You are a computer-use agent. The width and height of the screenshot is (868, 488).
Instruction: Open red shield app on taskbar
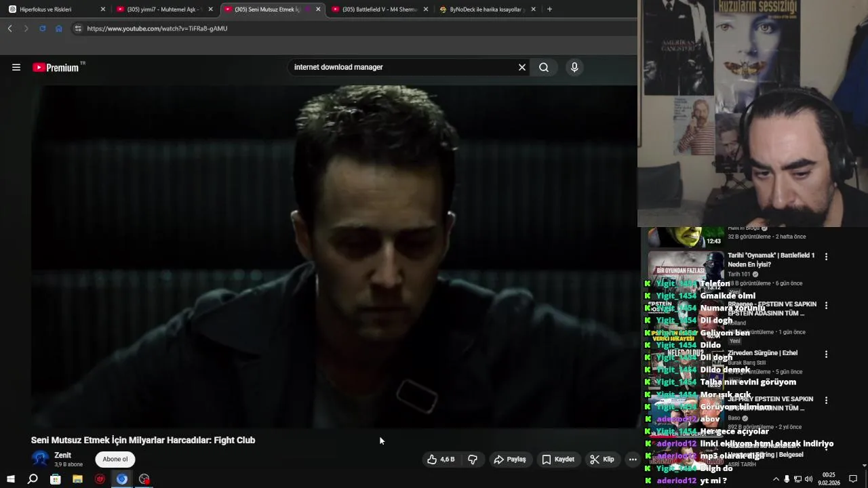pos(100,479)
